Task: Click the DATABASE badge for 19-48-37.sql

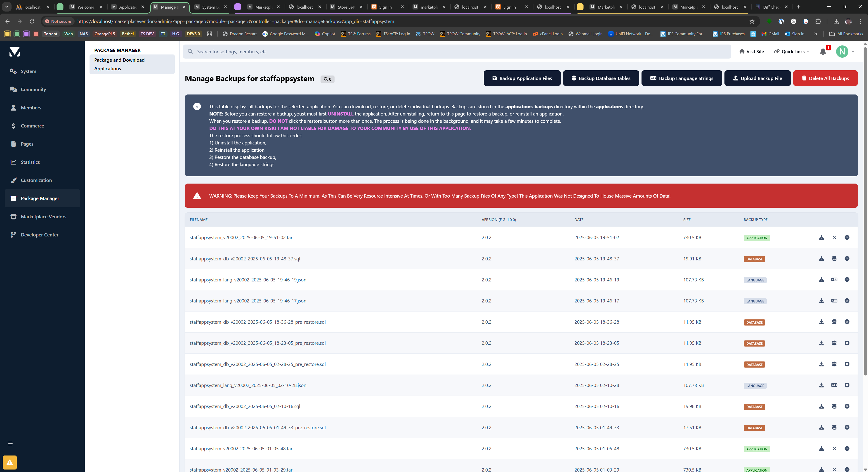Action: pyautogui.click(x=754, y=259)
